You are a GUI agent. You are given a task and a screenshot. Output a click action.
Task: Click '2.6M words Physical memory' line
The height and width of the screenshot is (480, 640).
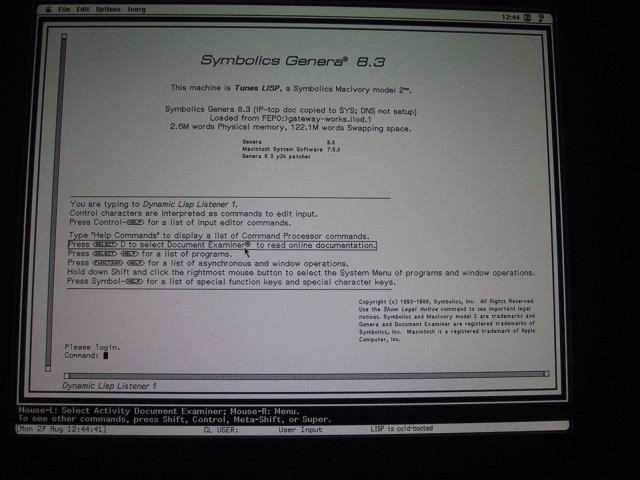tap(291, 128)
